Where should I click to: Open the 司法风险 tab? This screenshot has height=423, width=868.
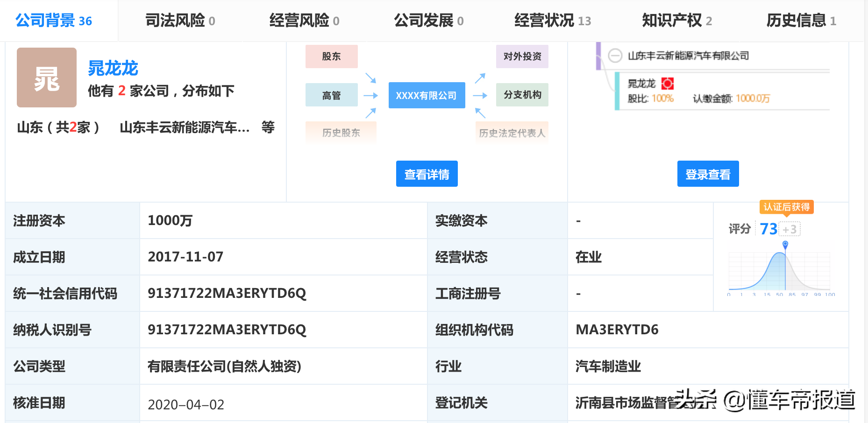tap(180, 21)
